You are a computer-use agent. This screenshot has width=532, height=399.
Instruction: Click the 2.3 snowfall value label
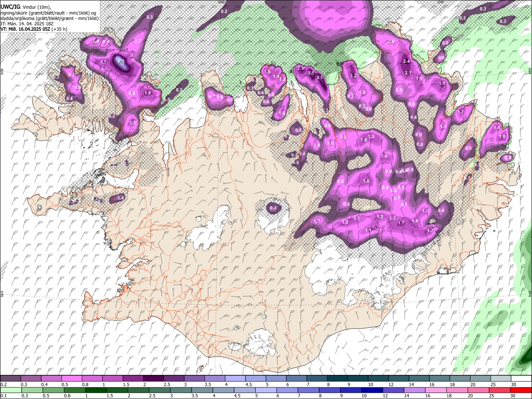[x=300, y=68]
